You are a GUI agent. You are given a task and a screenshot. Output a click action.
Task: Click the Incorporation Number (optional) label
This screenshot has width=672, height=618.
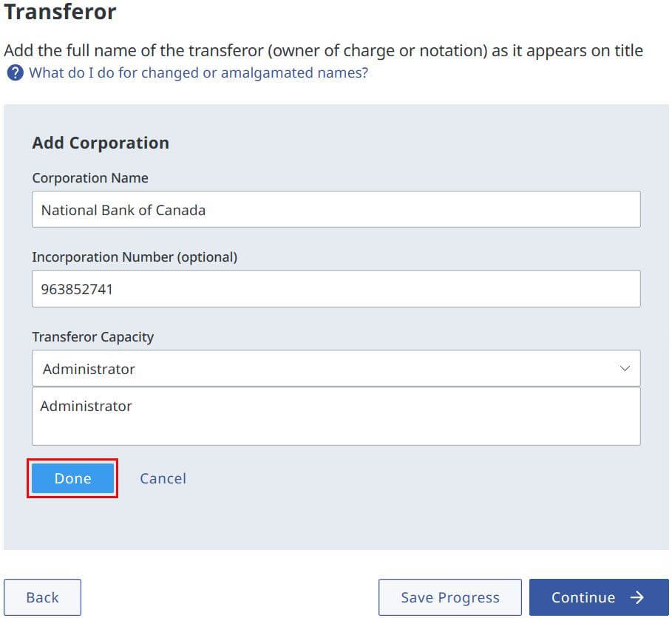pos(135,257)
